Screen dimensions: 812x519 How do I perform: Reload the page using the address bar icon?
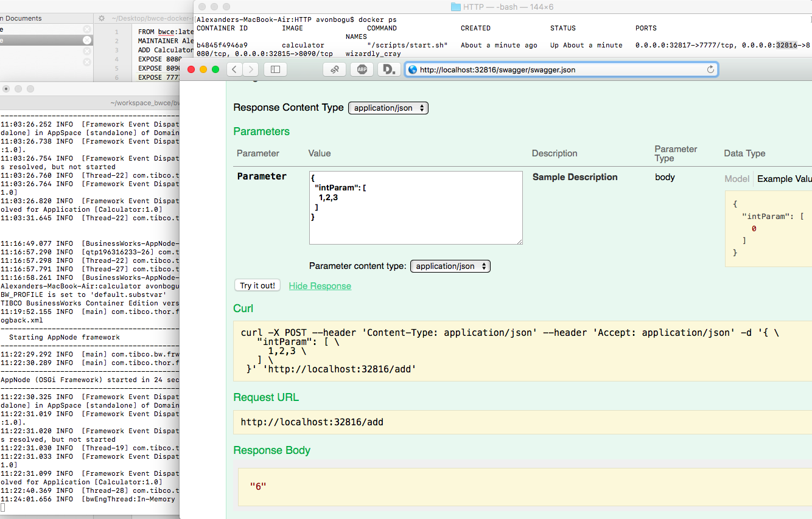710,69
